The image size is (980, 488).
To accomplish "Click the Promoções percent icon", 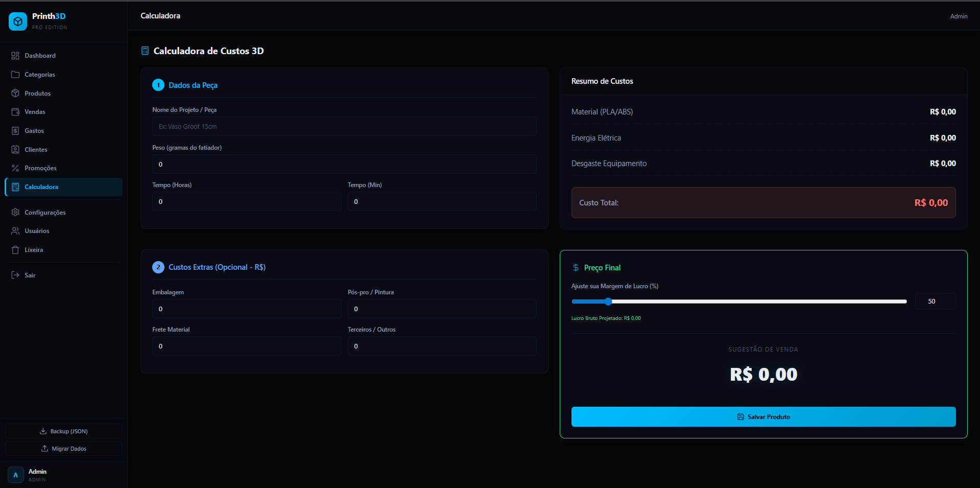I will coord(15,168).
